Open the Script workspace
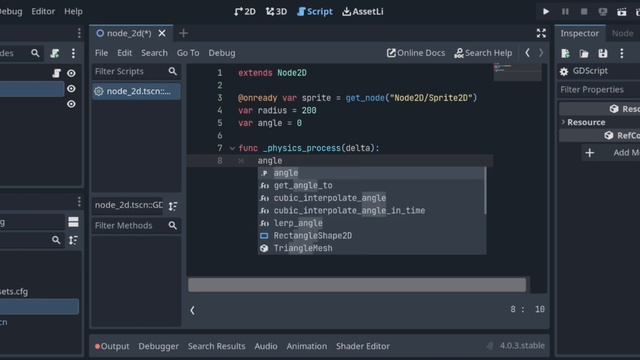This screenshot has width=640, height=360. (x=315, y=11)
